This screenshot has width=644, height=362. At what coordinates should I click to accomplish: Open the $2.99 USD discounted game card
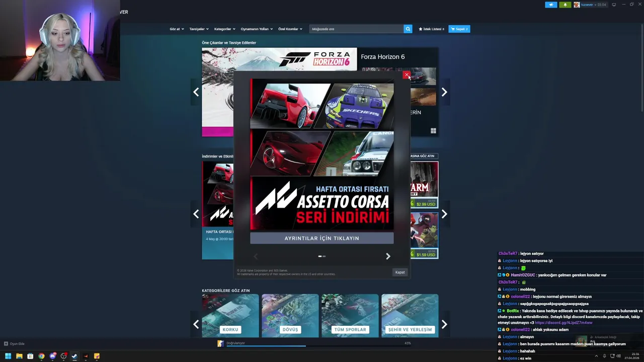[424, 185]
